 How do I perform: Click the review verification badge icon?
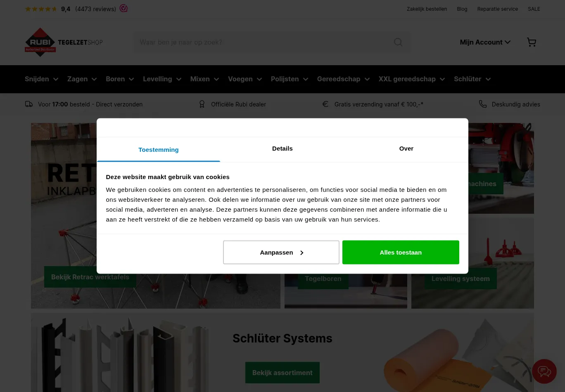tap(123, 8)
